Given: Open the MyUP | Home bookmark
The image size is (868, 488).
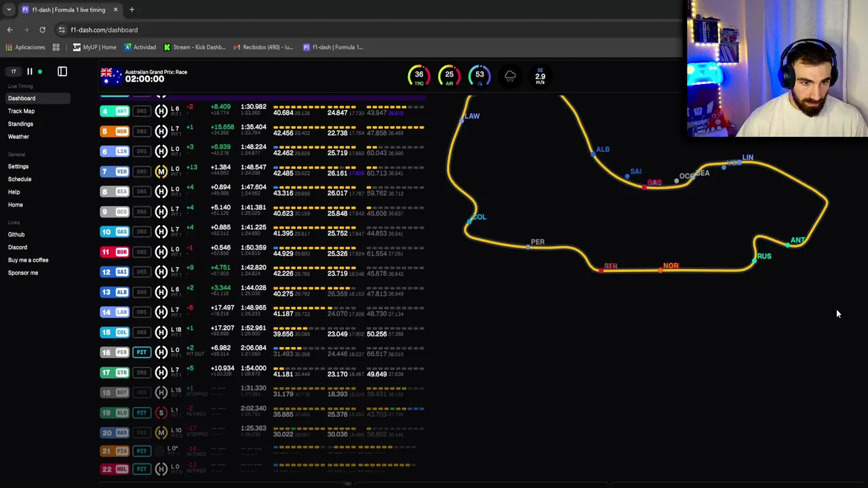Looking at the screenshot, I should click(95, 47).
